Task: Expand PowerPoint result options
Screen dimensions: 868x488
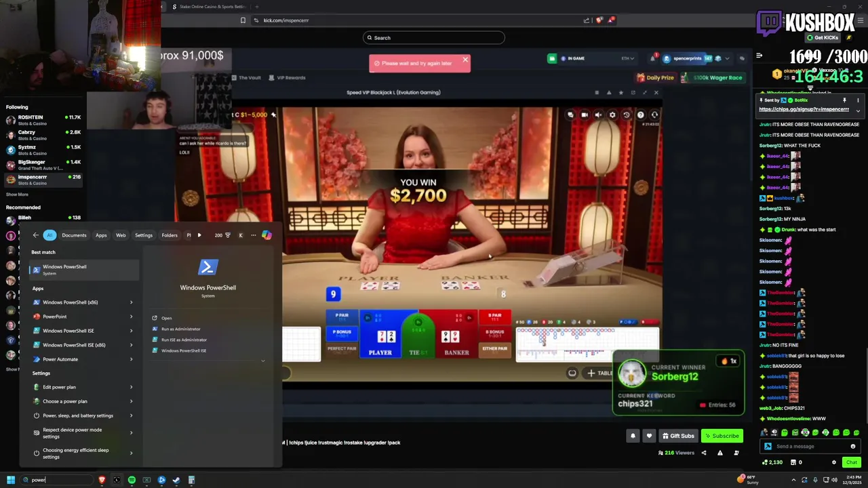Action: tap(131, 317)
